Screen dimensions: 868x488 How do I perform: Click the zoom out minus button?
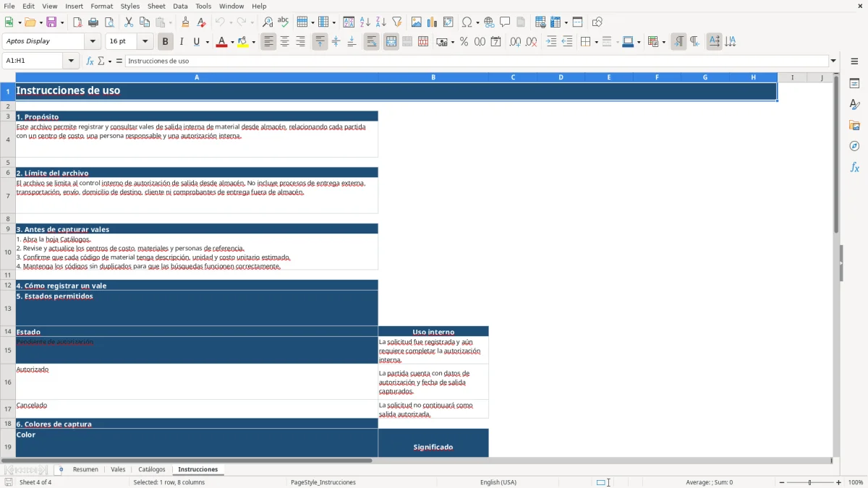(x=782, y=482)
